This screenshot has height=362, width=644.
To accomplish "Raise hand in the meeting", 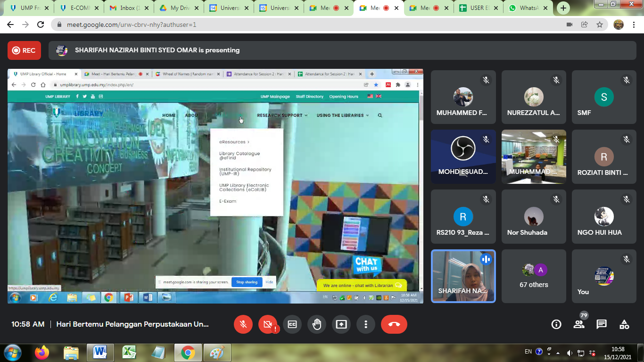I will (317, 324).
